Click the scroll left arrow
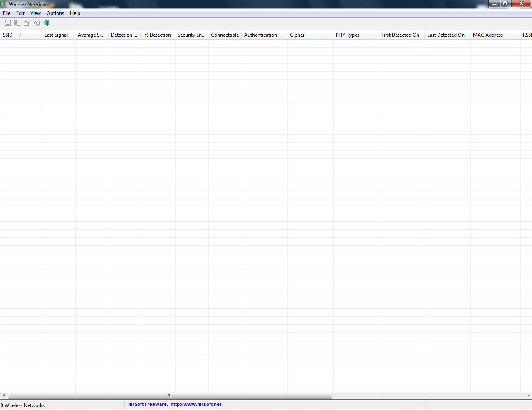This screenshot has height=410, width=532. click(x=4, y=395)
